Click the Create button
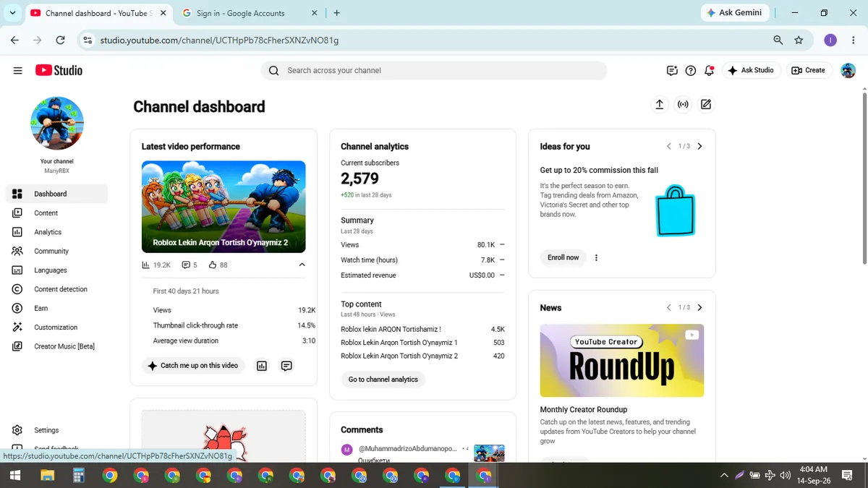 808,70
